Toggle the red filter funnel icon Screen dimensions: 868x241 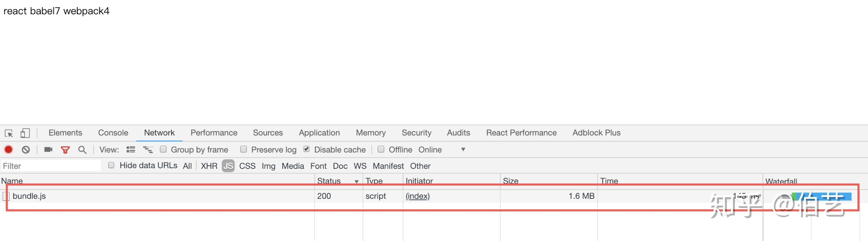point(65,150)
